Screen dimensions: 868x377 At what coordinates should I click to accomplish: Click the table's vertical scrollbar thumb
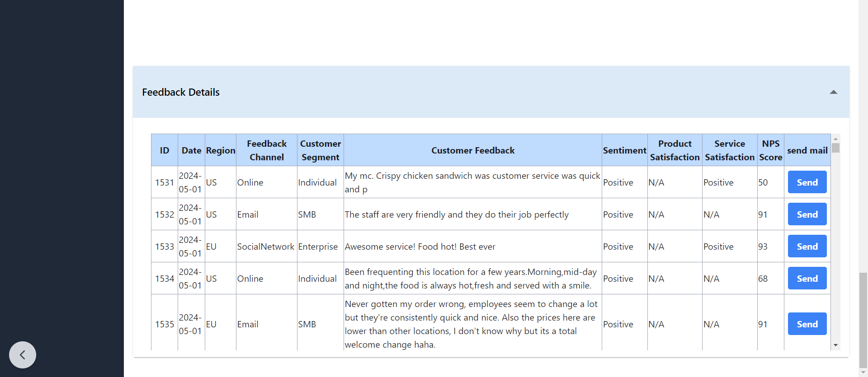(x=835, y=148)
